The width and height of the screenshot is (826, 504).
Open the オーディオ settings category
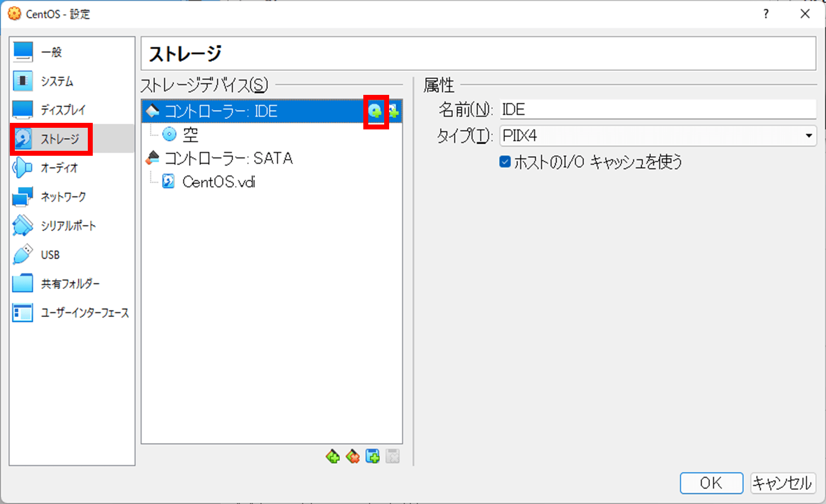72,168
